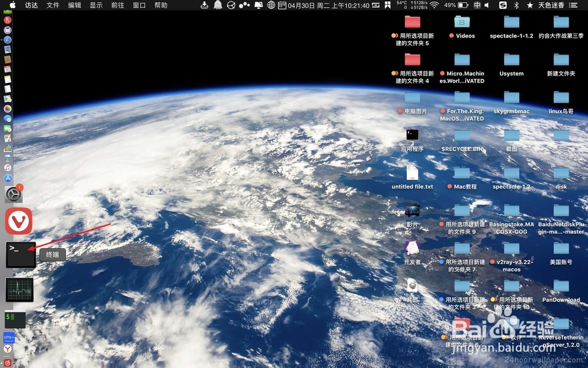Open Yandex browser icon in Dock
This screenshot has height=368, width=588.
click(x=8, y=349)
